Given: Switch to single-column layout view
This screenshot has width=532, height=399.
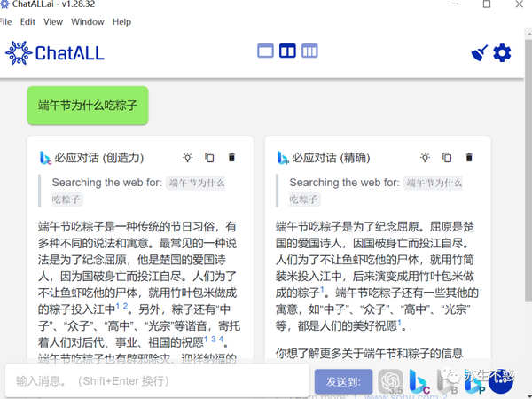Looking at the screenshot, I should coord(265,51).
